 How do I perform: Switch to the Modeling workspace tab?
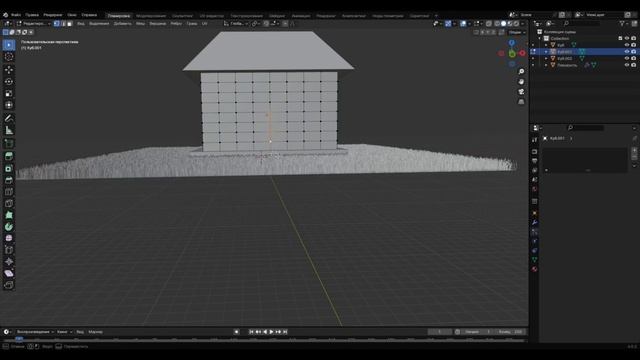click(x=151, y=16)
